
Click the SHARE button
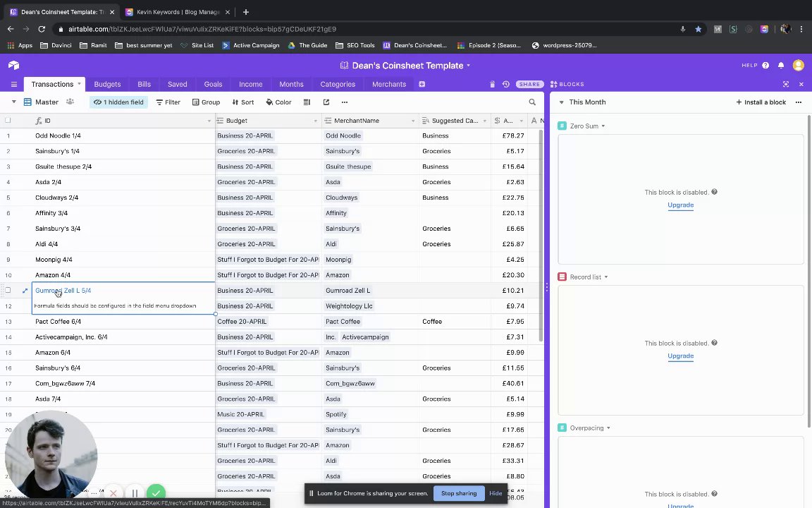529,84
